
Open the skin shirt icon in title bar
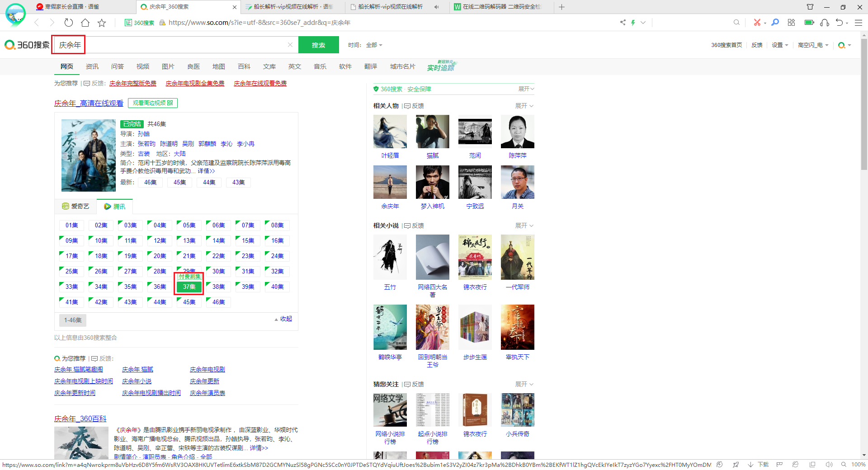[810, 7]
